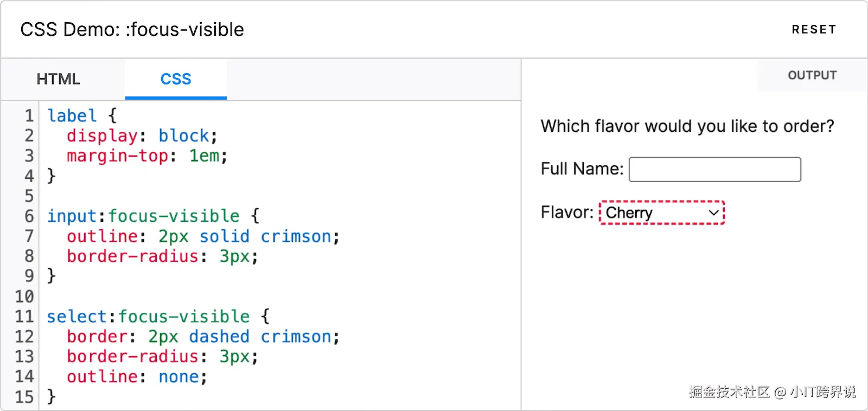Click line number 10 in the gutter
Viewport: 868px width, 411px height.
click(24, 297)
